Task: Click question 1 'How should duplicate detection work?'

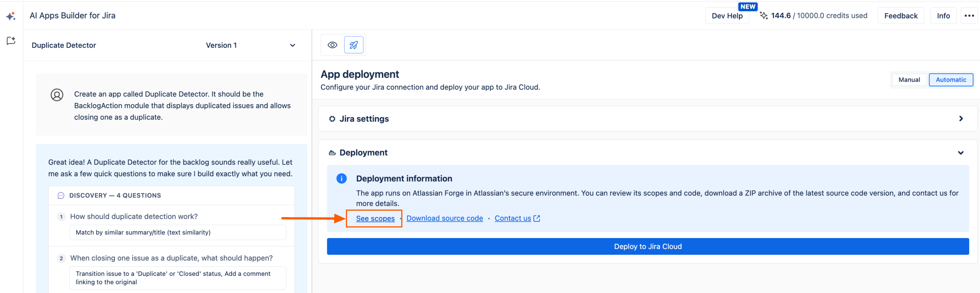Action: pyautogui.click(x=134, y=217)
